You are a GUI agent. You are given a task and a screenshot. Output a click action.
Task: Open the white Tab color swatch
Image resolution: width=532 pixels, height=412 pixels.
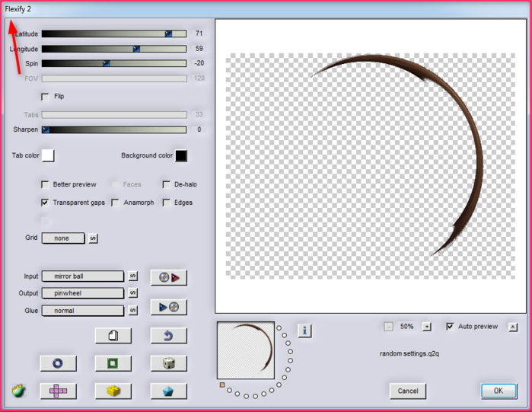(x=48, y=155)
